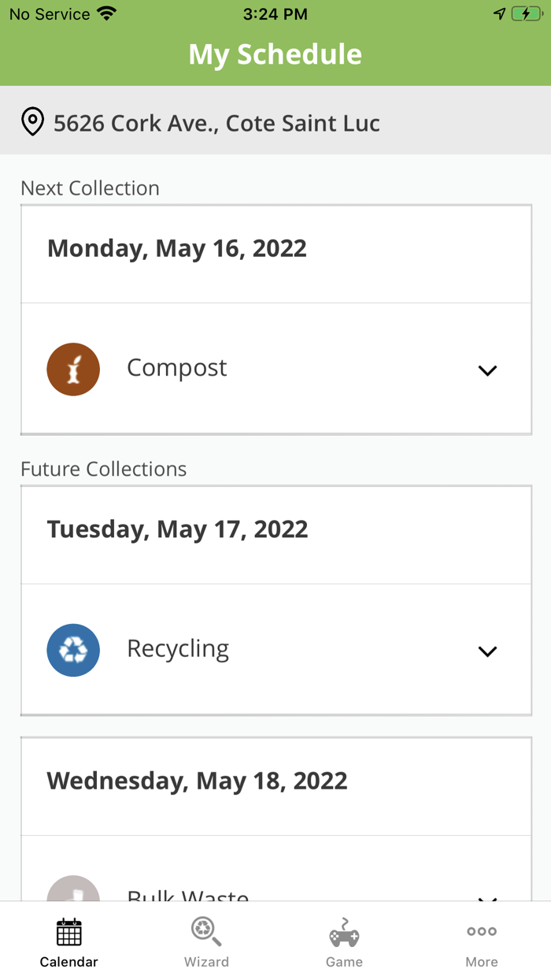Viewport: 551px width, 980px height.
Task: Expand the Bulk Waste chevron
Action: coord(488,896)
